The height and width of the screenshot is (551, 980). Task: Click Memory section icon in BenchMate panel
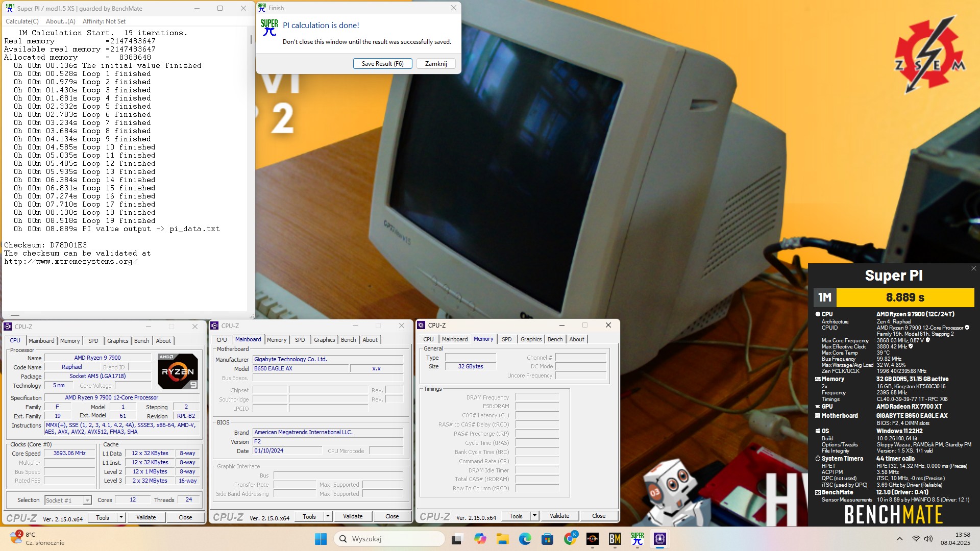818,379
